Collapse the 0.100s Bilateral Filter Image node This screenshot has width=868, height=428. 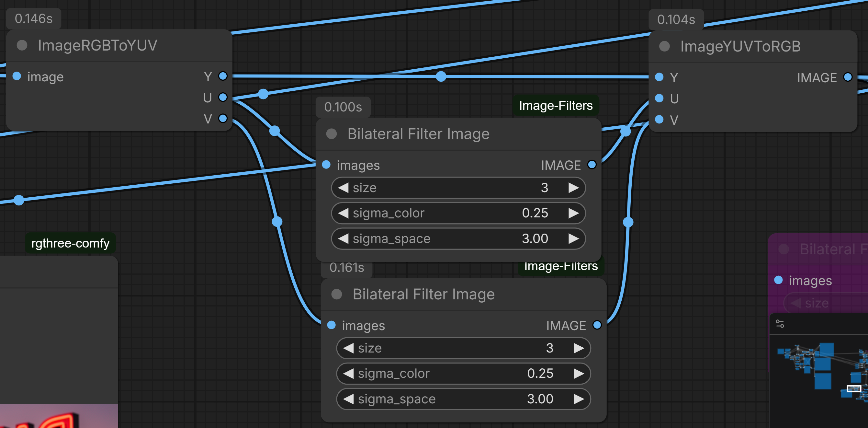coord(332,134)
